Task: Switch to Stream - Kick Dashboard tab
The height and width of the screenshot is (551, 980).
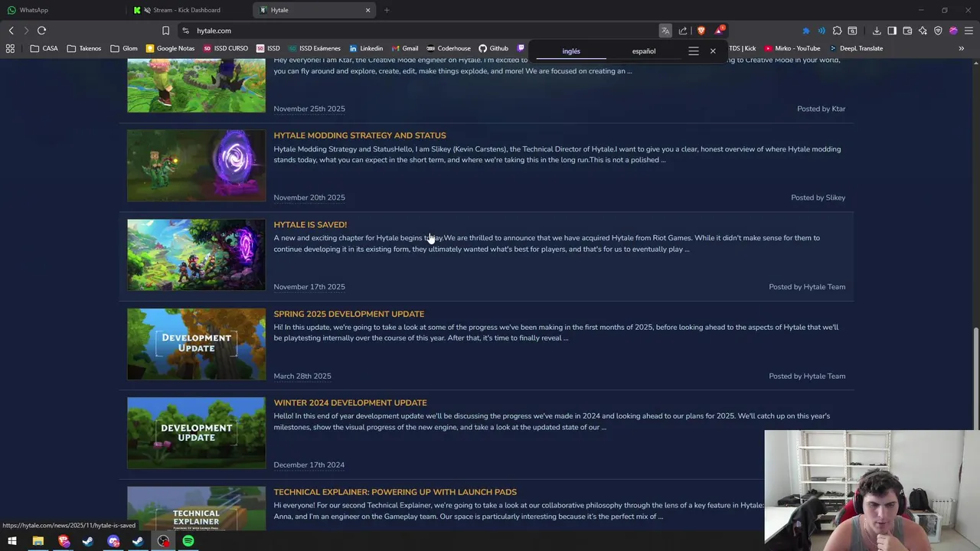Action: [x=190, y=10]
